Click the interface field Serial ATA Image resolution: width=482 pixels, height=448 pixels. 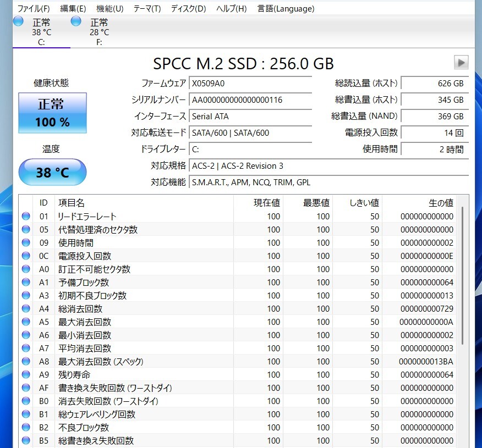pyautogui.click(x=250, y=117)
